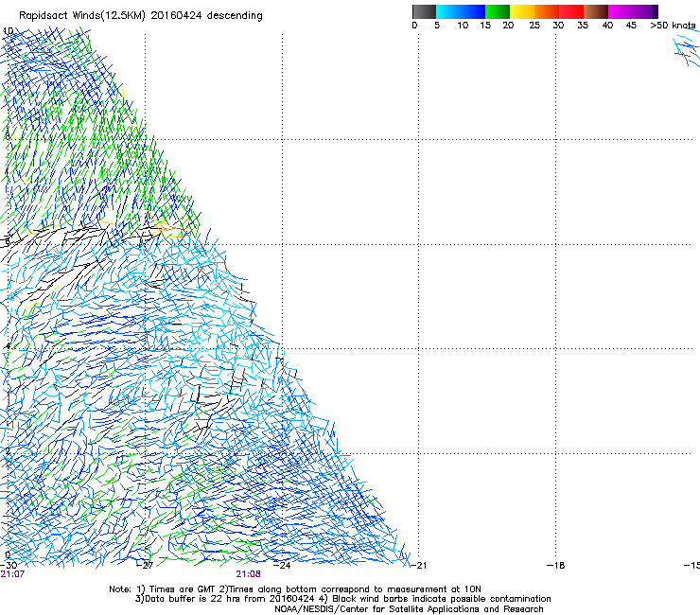Click the '-21' longitude axis label

tap(418, 566)
